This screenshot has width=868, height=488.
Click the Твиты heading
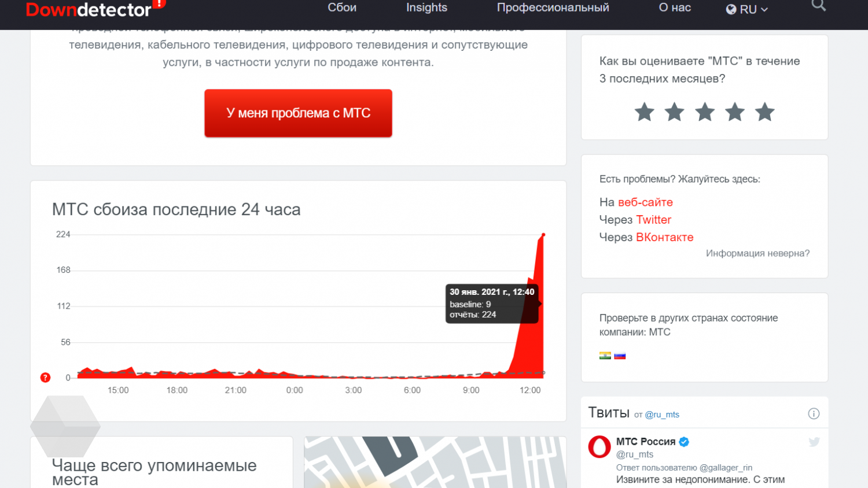tap(609, 412)
